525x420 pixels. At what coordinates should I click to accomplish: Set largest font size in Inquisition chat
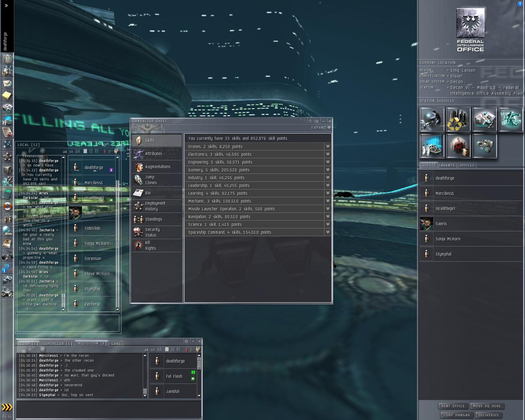pos(159,349)
